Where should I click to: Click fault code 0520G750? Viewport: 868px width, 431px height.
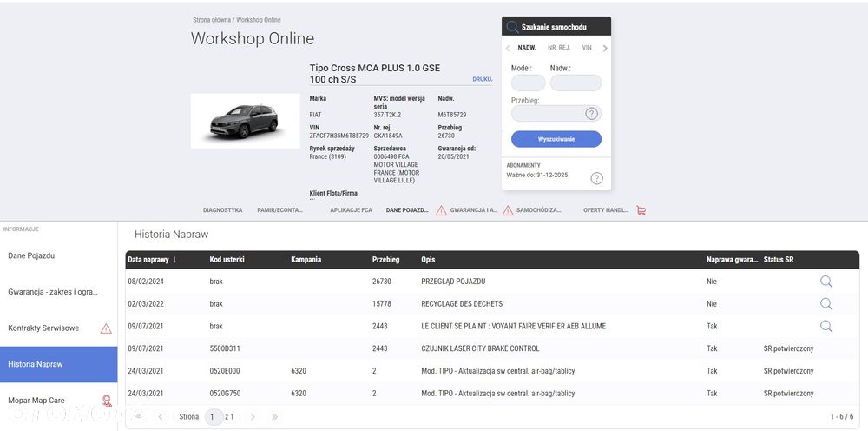pos(225,394)
